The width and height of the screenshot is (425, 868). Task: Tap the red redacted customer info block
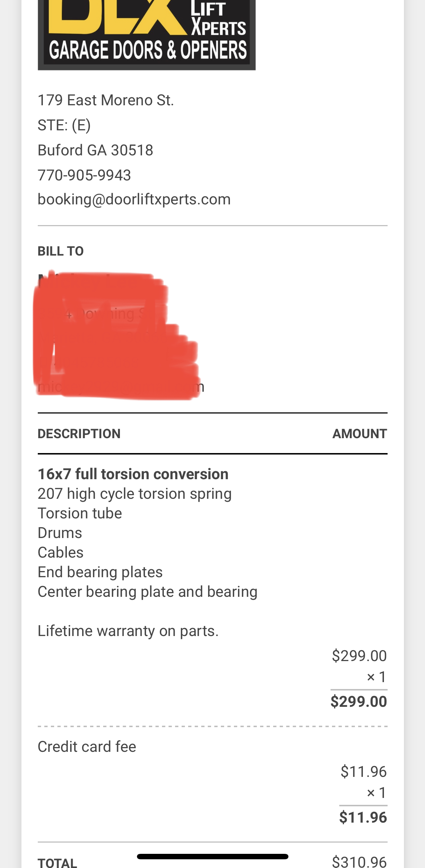(x=116, y=336)
